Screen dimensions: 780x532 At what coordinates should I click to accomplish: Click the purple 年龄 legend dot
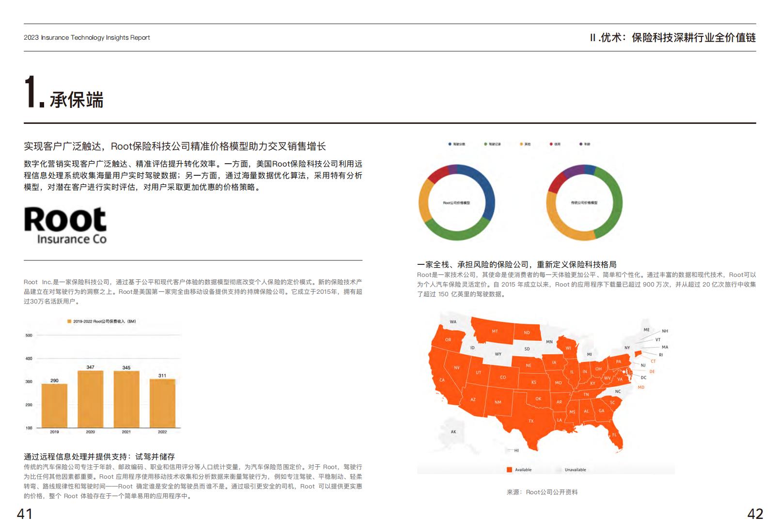click(x=581, y=144)
